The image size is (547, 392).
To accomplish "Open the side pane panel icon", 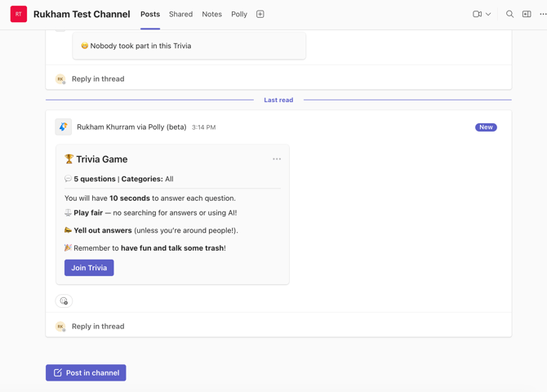I will tap(527, 14).
